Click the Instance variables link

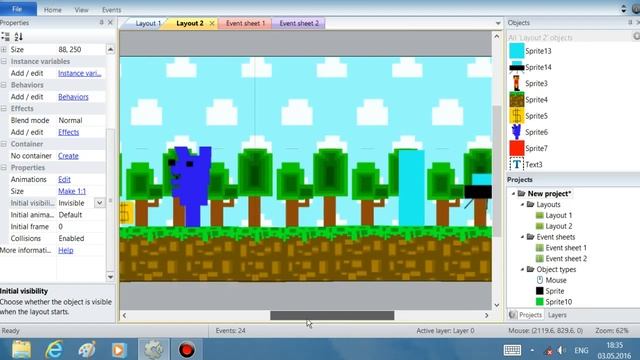tap(80, 73)
